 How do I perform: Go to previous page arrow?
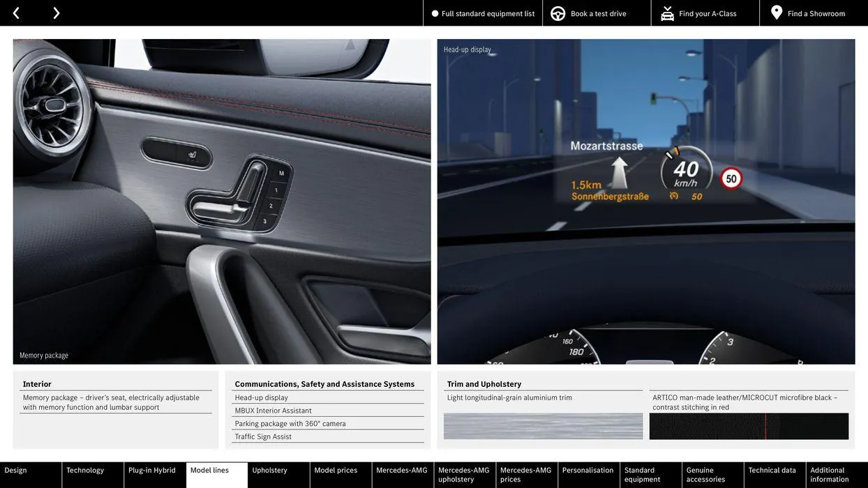[16, 13]
